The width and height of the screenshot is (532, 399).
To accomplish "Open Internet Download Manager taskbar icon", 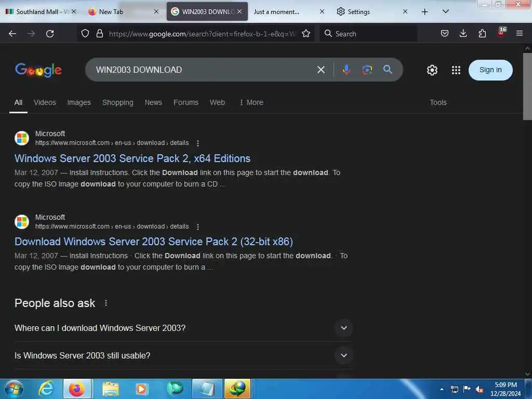I will tap(237, 389).
